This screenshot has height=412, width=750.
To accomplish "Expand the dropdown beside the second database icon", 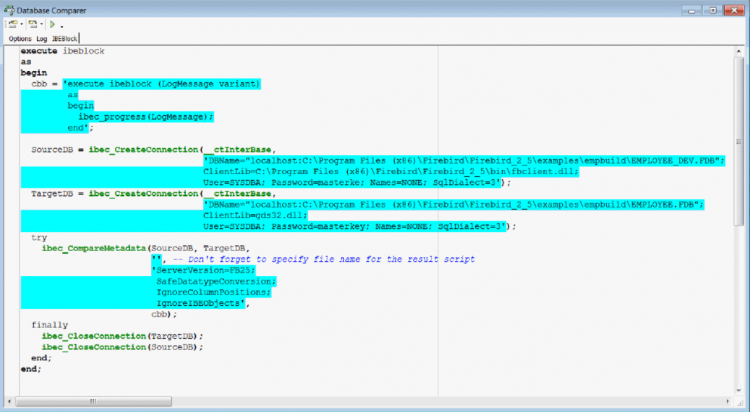I will coord(41,24).
